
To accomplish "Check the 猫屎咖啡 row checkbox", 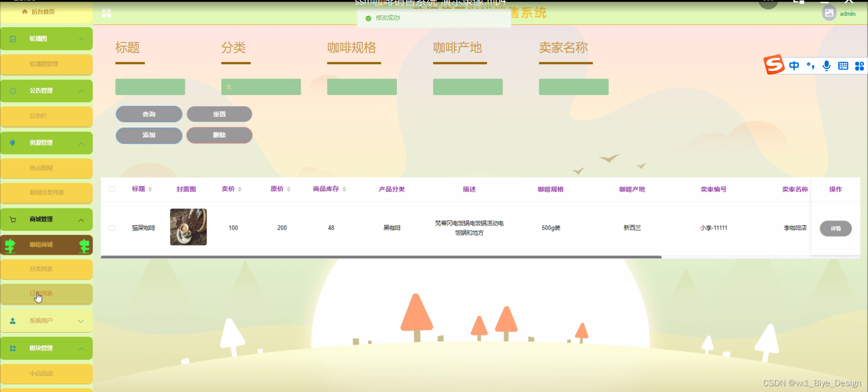I will 112,228.
